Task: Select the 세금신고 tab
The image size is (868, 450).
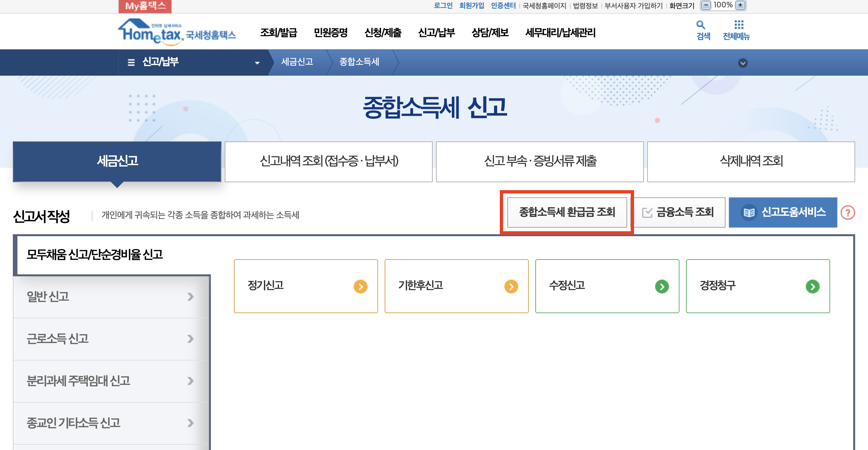Action: (117, 162)
